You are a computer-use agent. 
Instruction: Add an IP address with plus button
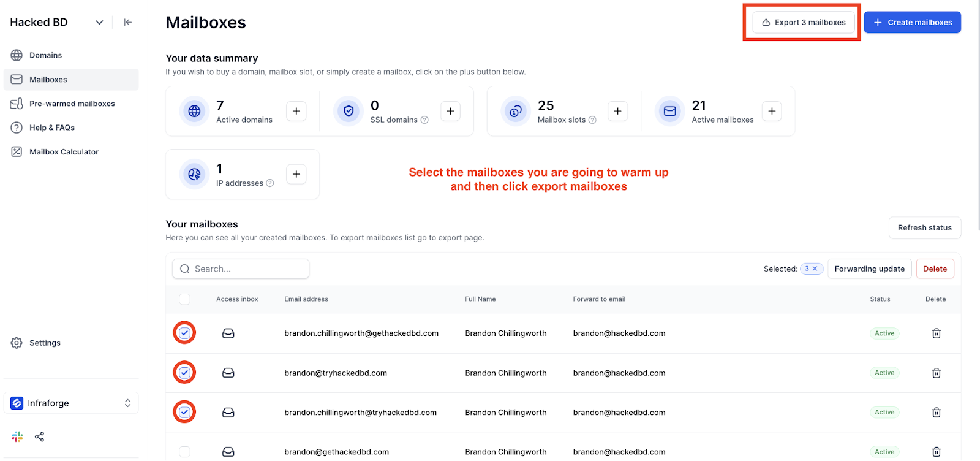296,174
